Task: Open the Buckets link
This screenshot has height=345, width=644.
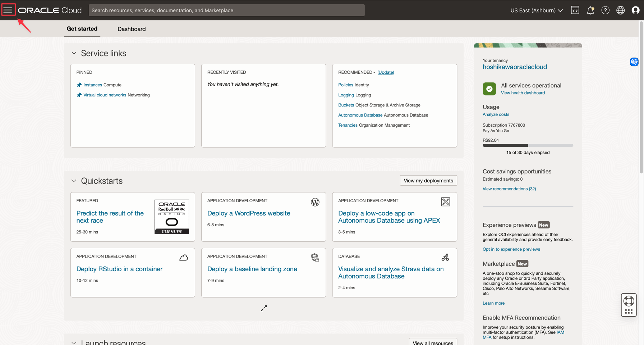Action: coord(346,105)
